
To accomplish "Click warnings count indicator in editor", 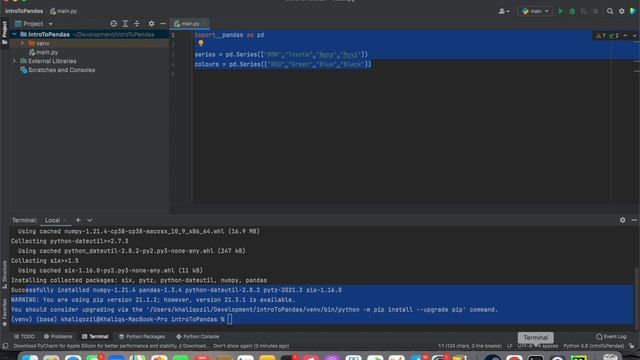I will pos(601,36).
